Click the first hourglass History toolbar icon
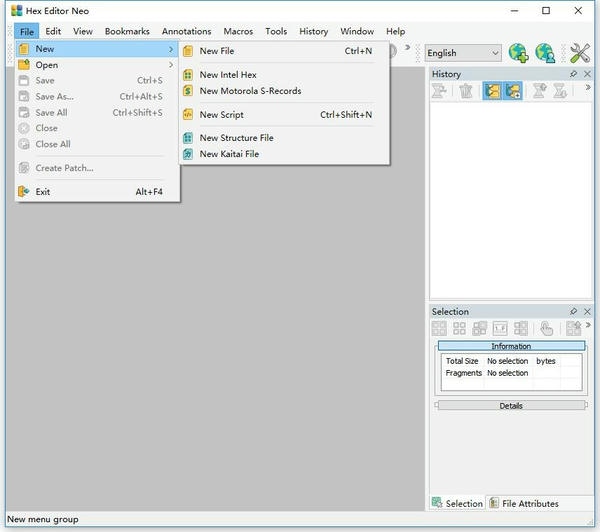The width and height of the screenshot is (600, 532). click(439, 91)
